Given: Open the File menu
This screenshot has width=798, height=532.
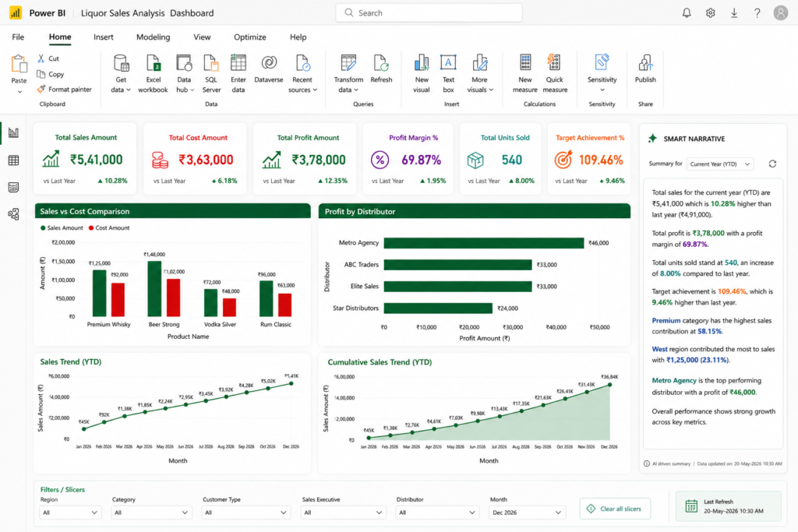Looking at the screenshot, I should point(18,37).
